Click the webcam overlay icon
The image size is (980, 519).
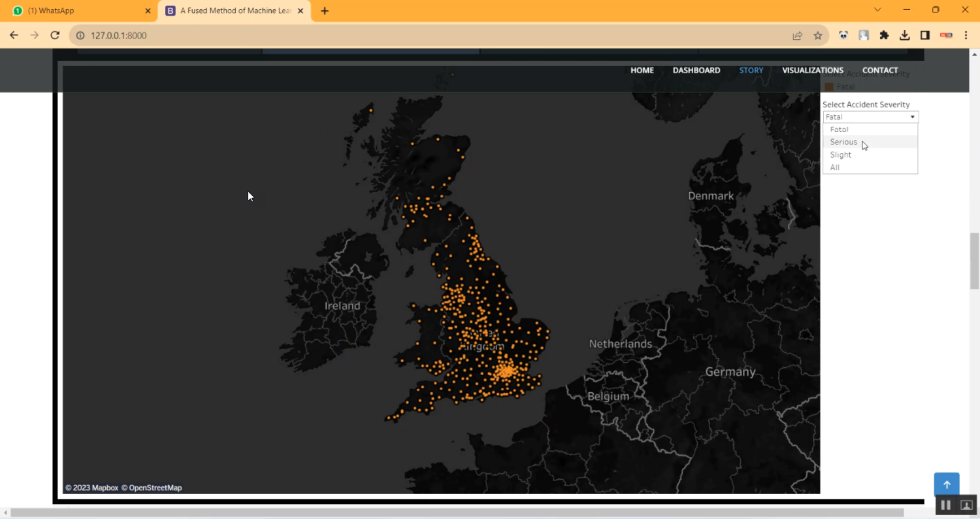pyautogui.click(x=966, y=505)
